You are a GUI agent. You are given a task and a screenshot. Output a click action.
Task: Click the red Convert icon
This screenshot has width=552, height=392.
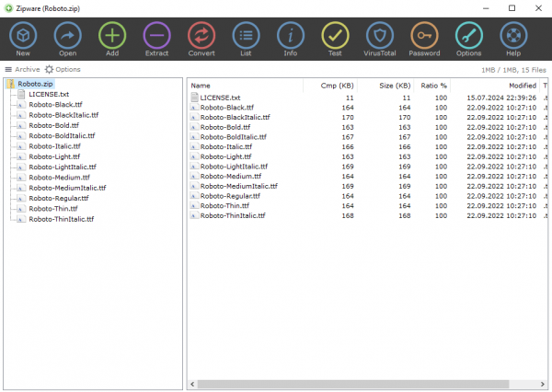(201, 36)
